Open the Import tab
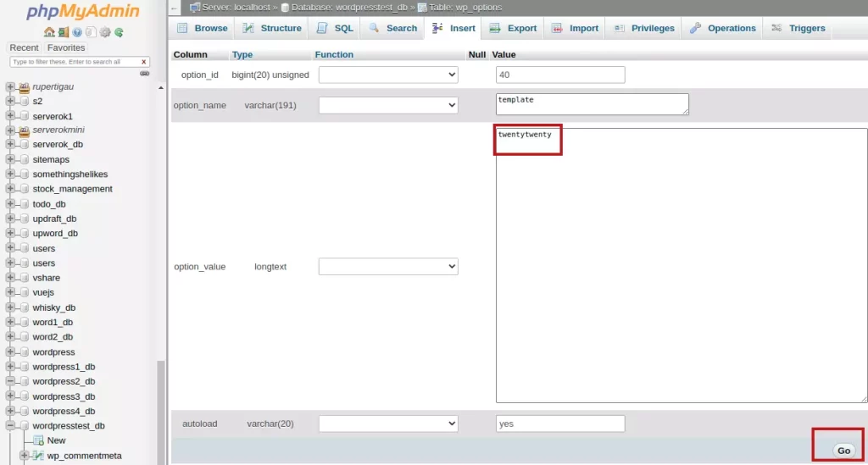The height and width of the screenshot is (465, 868). 576,28
